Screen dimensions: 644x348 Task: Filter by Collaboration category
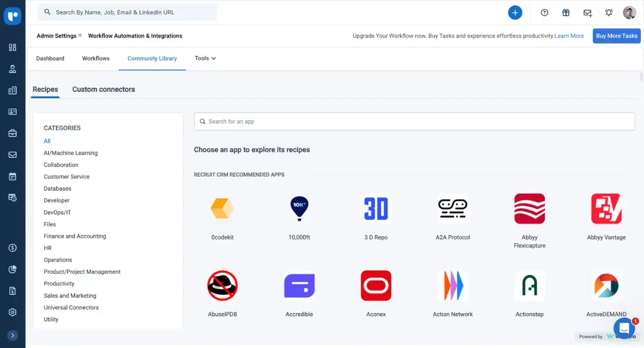(61, 165)
